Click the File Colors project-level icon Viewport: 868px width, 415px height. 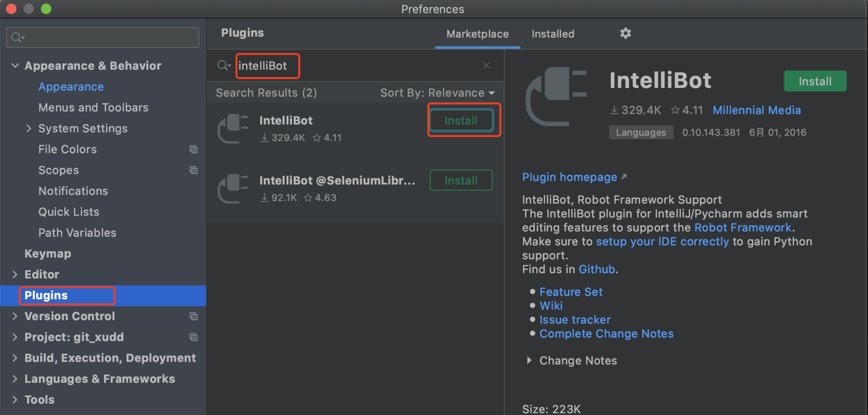pyautogui.click(x=193, y=149)
